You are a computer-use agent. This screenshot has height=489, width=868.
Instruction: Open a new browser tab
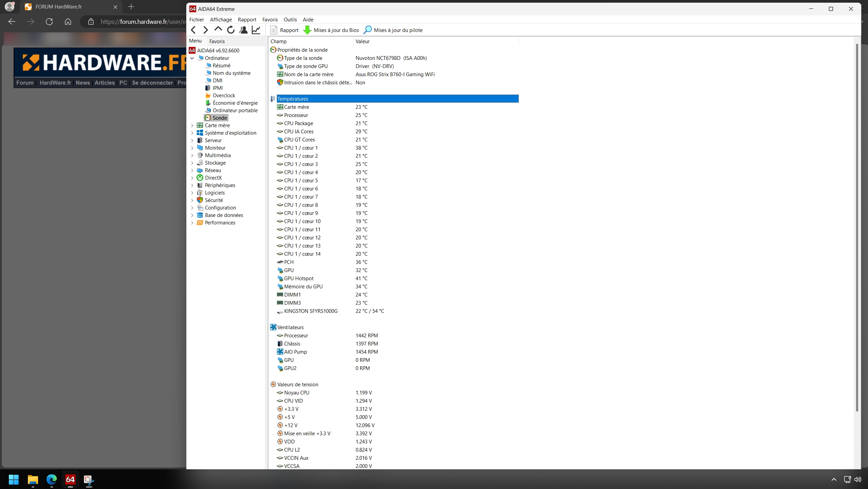point(131,6)
